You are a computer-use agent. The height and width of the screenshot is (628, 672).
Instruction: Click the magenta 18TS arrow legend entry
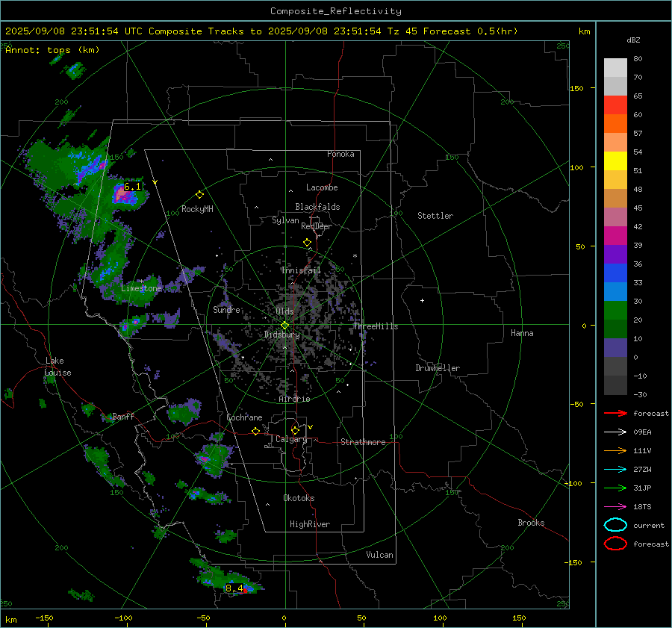(615, 507)
